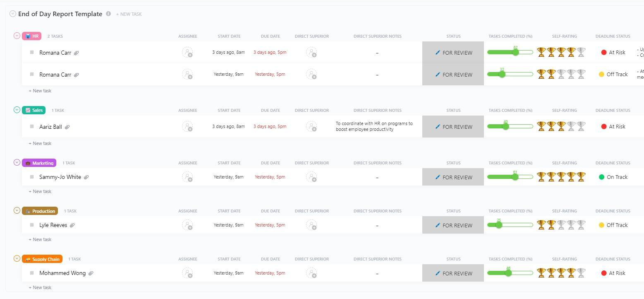Open the FOR REVIEW status of Aariz Ball

tap(453, 127)
